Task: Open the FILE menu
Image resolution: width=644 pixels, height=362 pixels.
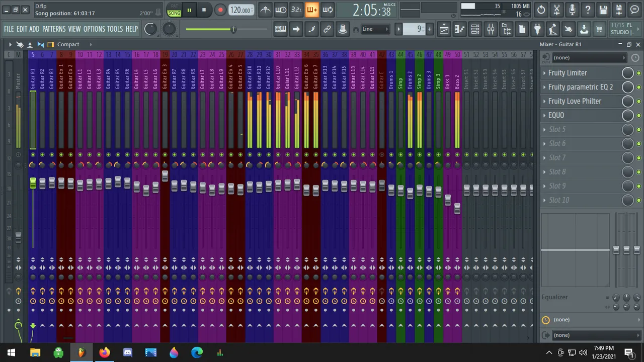Action: point(9,29)
